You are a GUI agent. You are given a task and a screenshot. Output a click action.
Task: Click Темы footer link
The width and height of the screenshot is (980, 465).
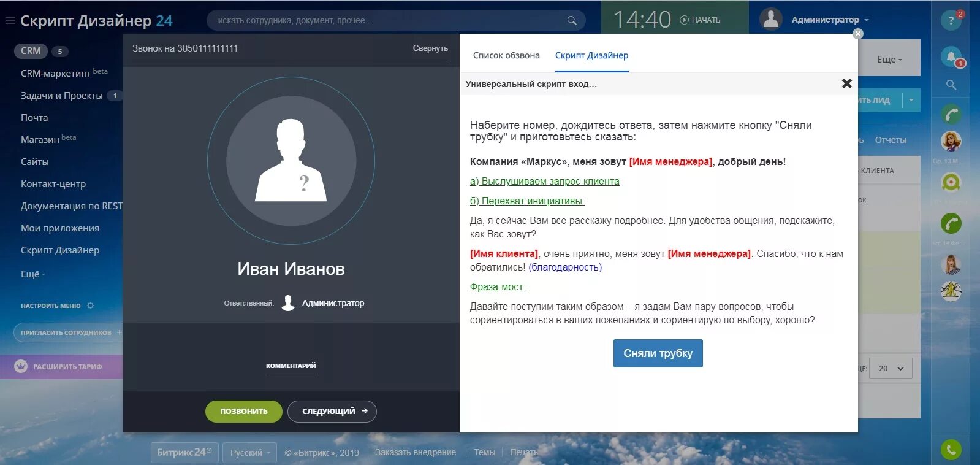484,452
